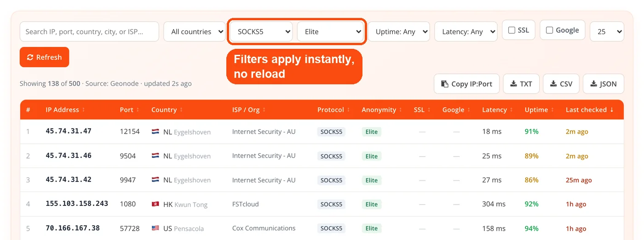Click the sort arrows icon next to Country

(181, 110)
